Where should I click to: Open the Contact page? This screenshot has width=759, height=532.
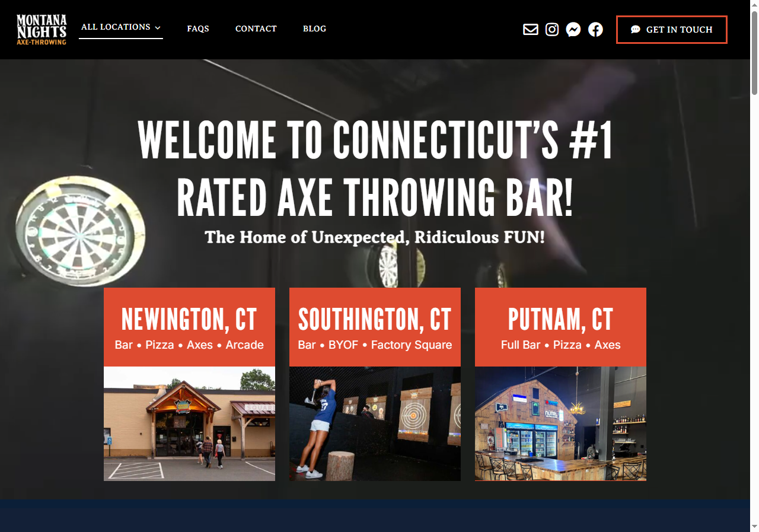tap(256, 28)
